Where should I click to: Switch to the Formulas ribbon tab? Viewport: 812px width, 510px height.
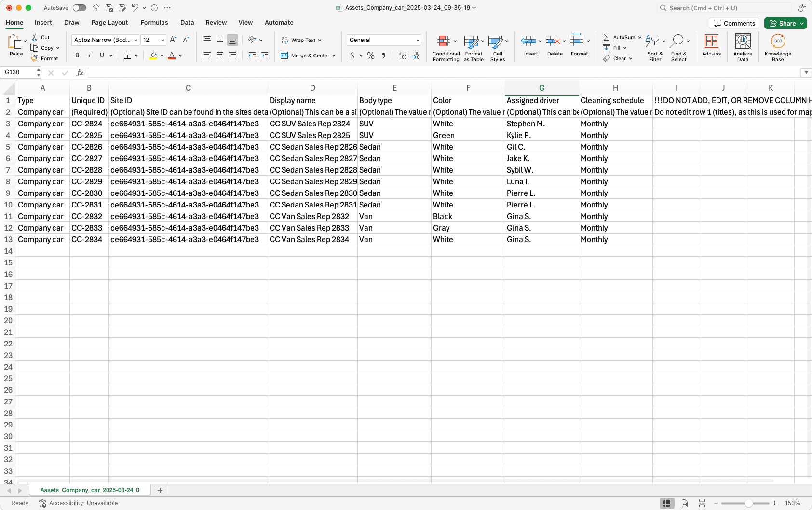(154, 22)
